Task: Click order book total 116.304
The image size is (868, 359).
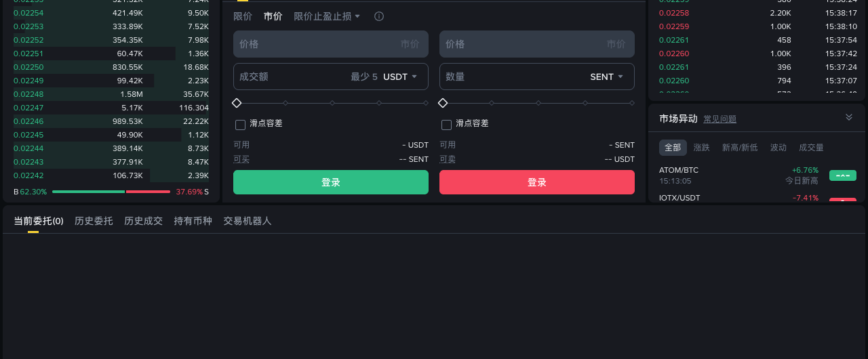Action: [194, 108]
